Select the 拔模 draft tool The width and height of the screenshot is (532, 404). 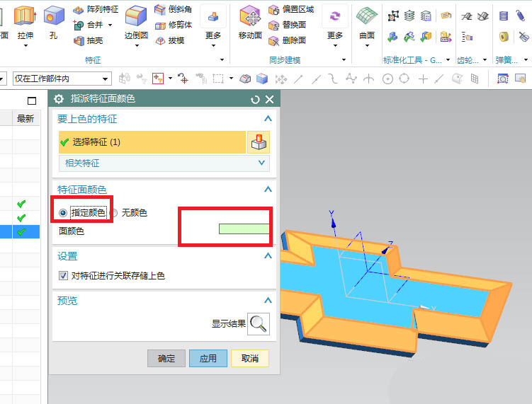170,40
